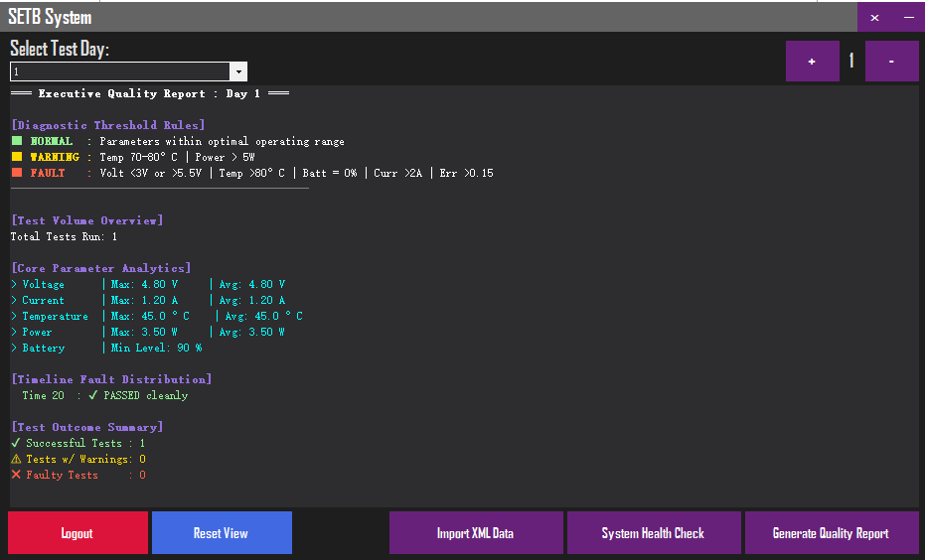925x560 pixels.
Task: Click the plus stepper button
Action: coord(813,61)
